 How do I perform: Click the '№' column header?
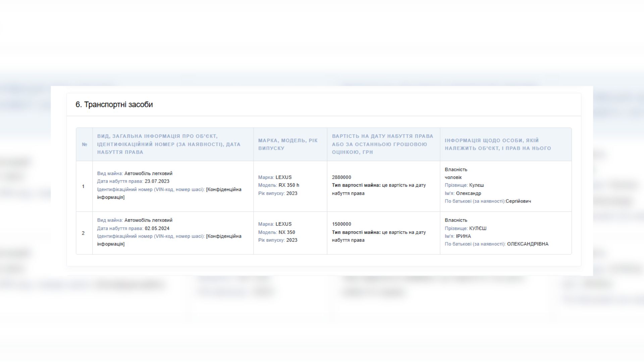coord(85,144)
